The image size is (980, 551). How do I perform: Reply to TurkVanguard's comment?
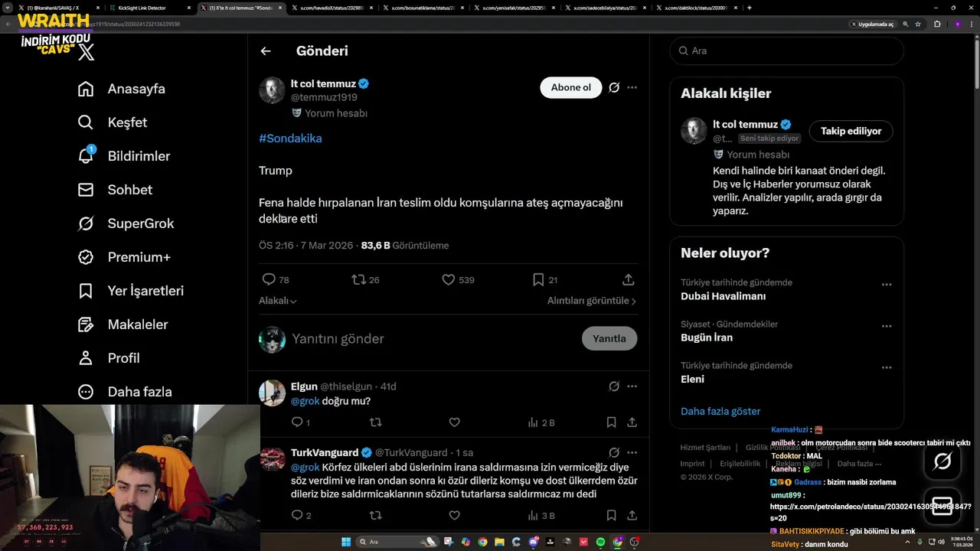[298, 516]
